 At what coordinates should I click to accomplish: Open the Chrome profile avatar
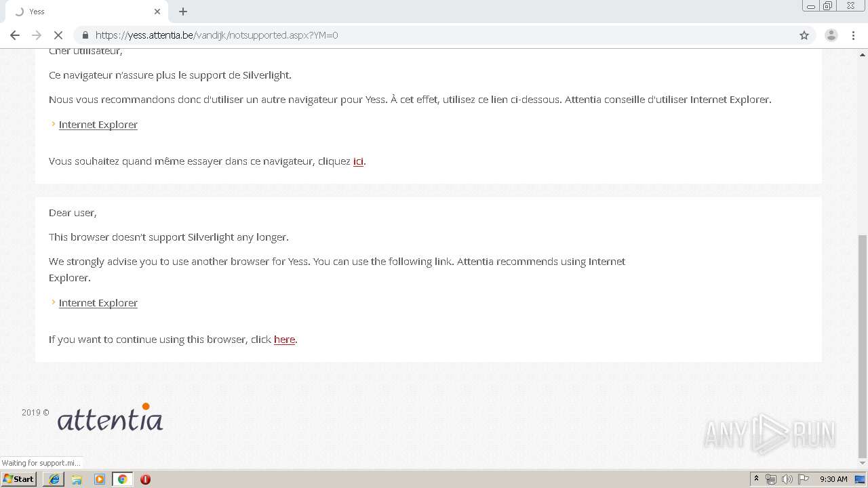[831, 35]
